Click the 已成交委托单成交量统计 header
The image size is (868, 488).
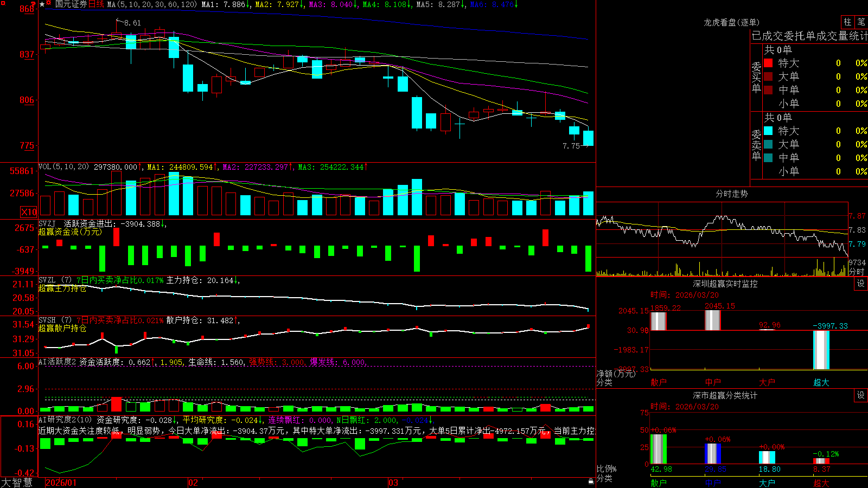[809, 36]
